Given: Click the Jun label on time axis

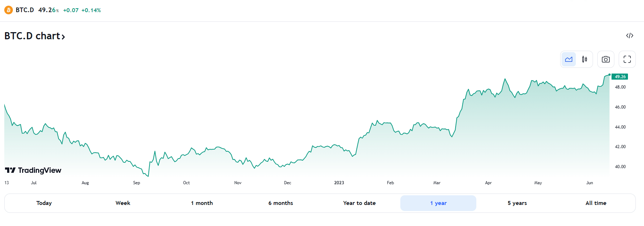Looking at the screenshot, I should tap(589, 183).
